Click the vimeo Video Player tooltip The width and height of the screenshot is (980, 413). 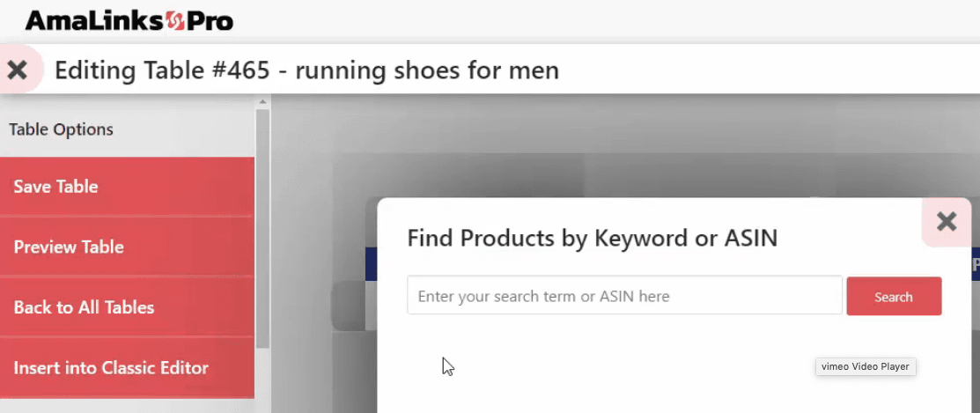pos(866,367)
